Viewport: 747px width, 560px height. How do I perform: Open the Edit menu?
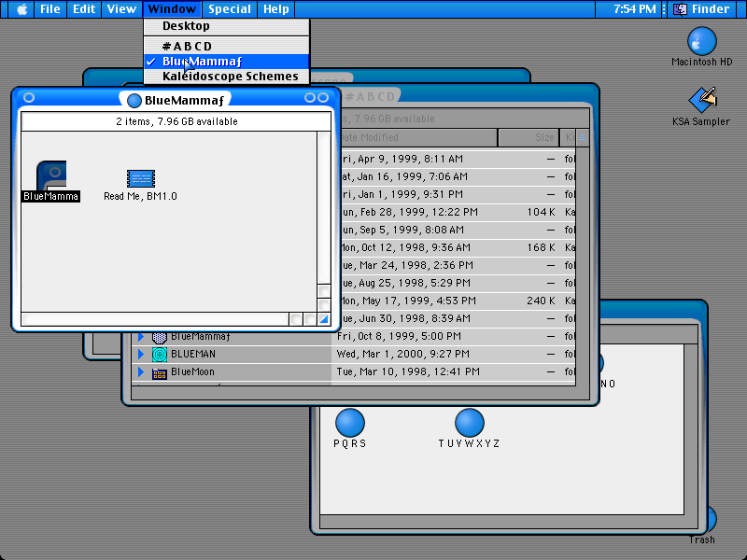[84, 9]
